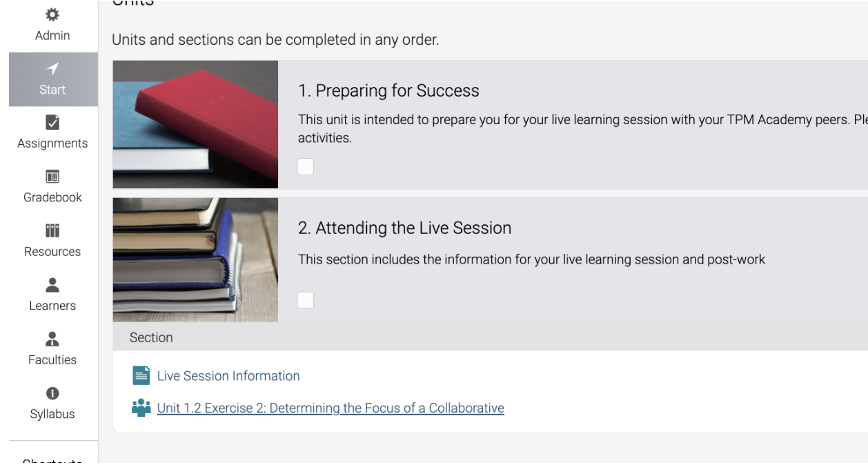
Task: Click the group icon beside Unit 1.2 Exercise
Action: click(141, 408)
